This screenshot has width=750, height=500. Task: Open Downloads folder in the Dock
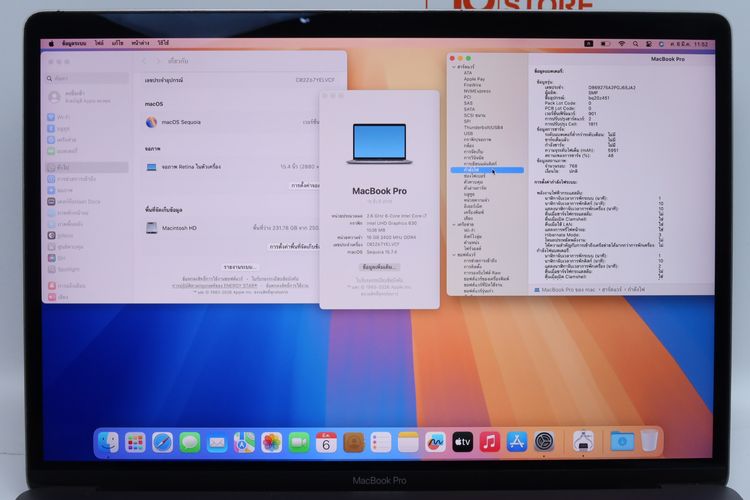click(622, 442)
